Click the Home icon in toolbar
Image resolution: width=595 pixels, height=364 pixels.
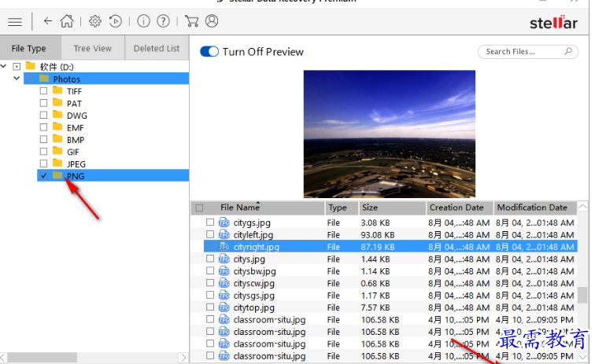point(67,21)
